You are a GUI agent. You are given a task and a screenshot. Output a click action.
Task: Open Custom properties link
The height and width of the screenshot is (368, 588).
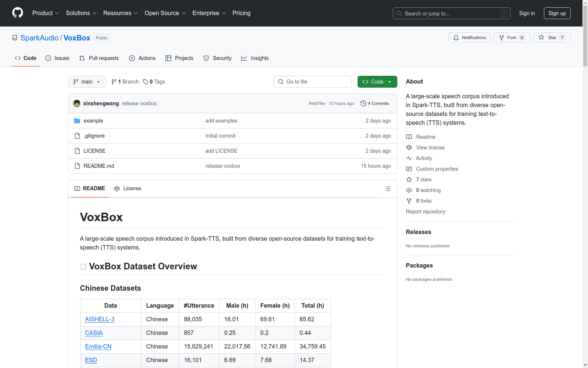(x=432, y=169)
